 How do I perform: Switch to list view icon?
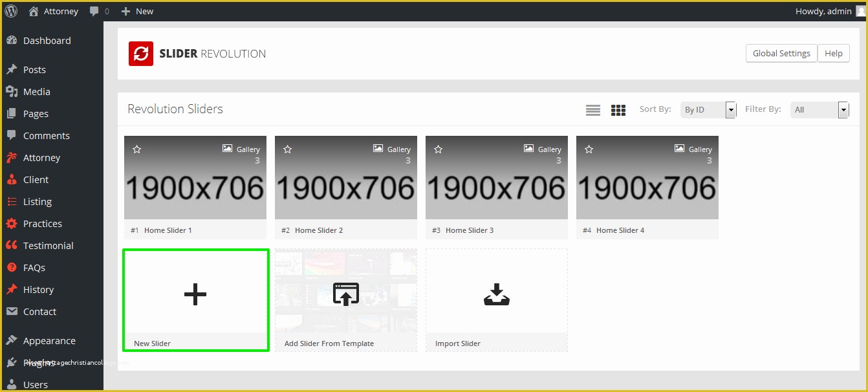[x=593, y=110]
